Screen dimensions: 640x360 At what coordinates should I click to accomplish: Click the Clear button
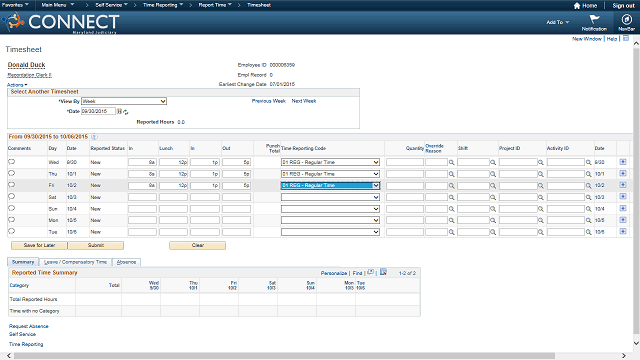198,245
